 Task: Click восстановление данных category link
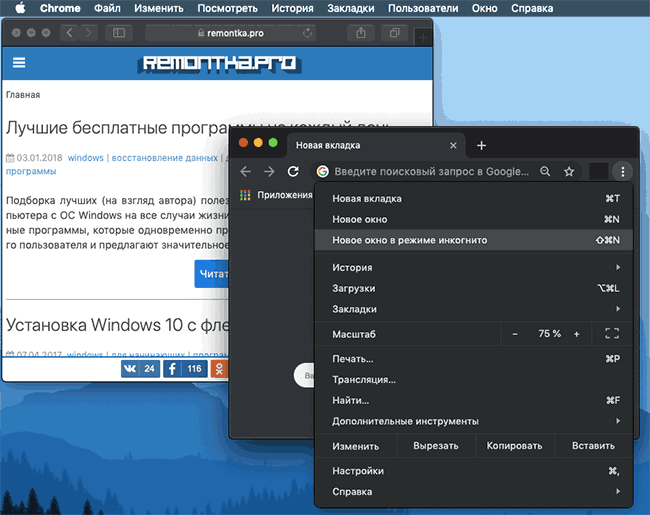click(x=165, y=158)
